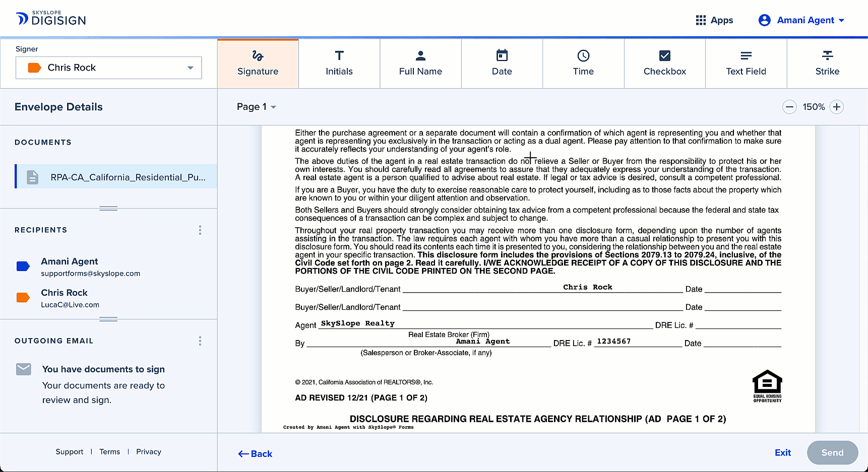
Task: Click the divider handle below Recipients section
Action: point(108,319)
